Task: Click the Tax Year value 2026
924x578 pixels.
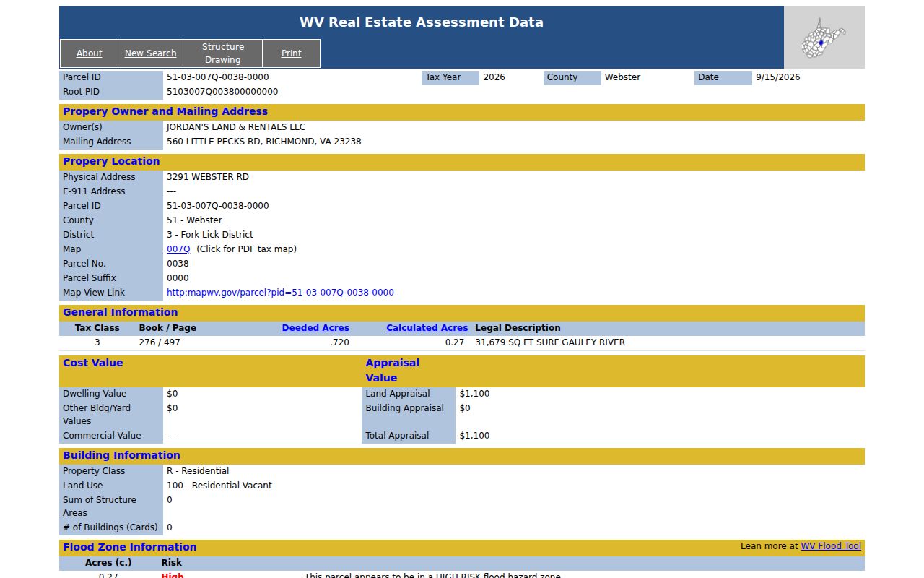Action: click(494, 77)
